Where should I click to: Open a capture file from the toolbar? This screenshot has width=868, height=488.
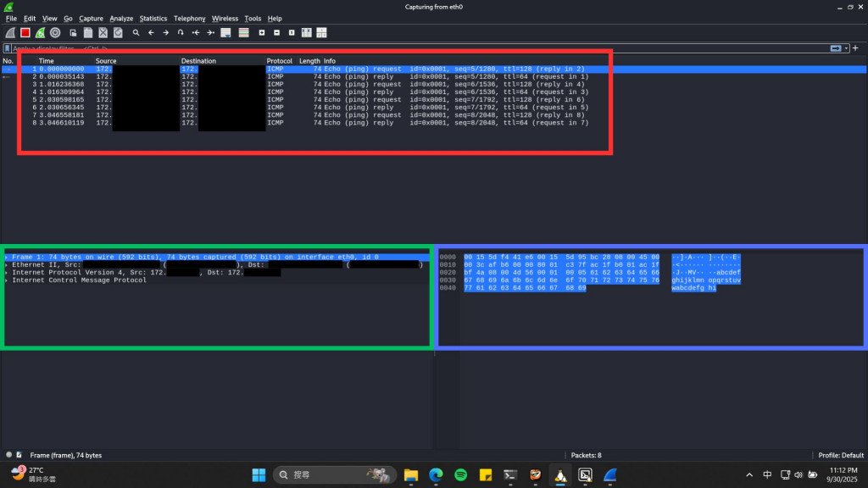[x=73, y=33]
